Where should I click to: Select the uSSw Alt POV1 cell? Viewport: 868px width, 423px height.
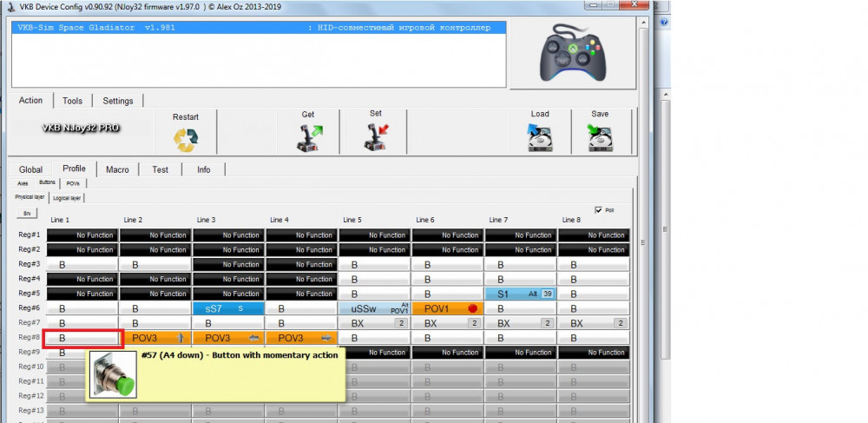[x=375, y=308]
